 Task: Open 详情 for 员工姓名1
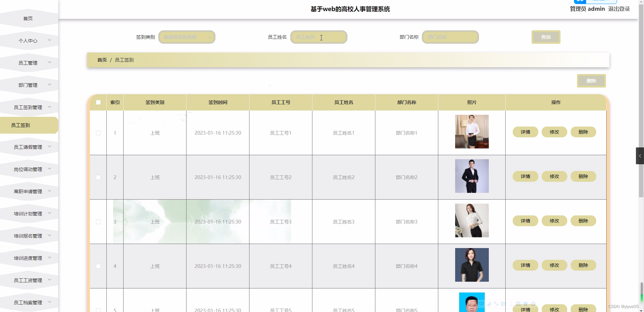click(x=525, y=132)
